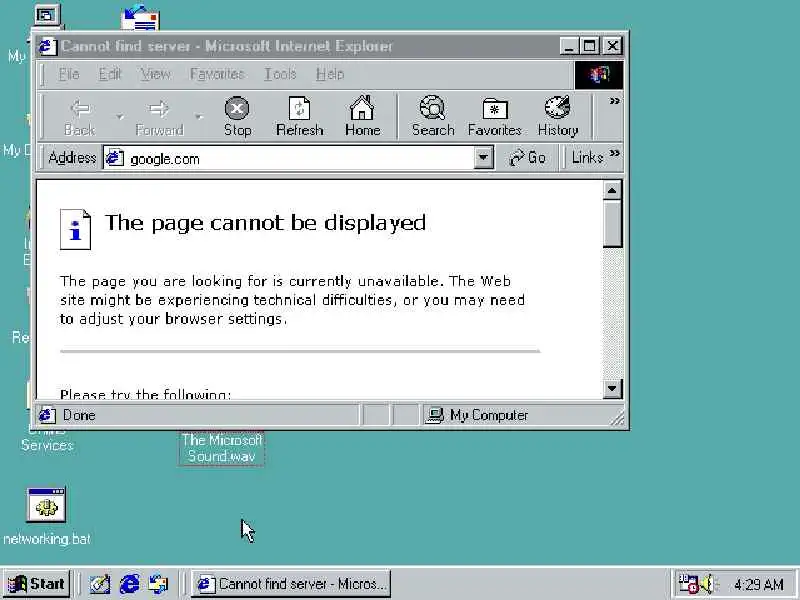
Task: Click the page icon in the address bar
Action: (x=114, y=158)
